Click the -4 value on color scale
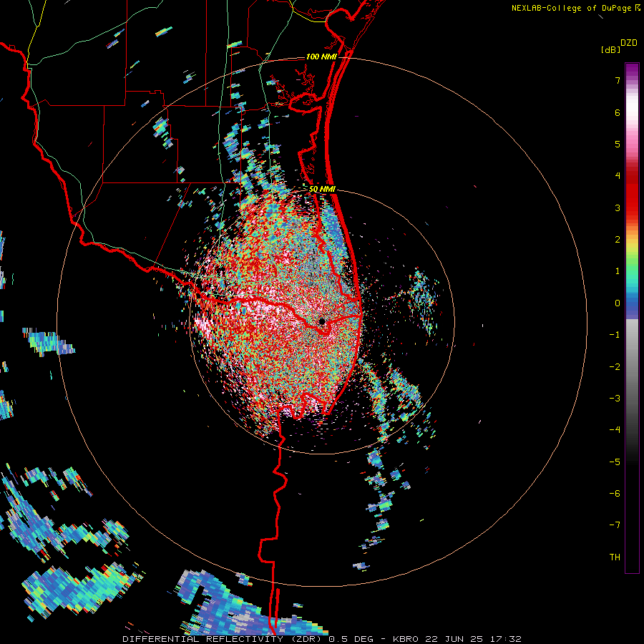644x644 pixels. tap(615, 429)
